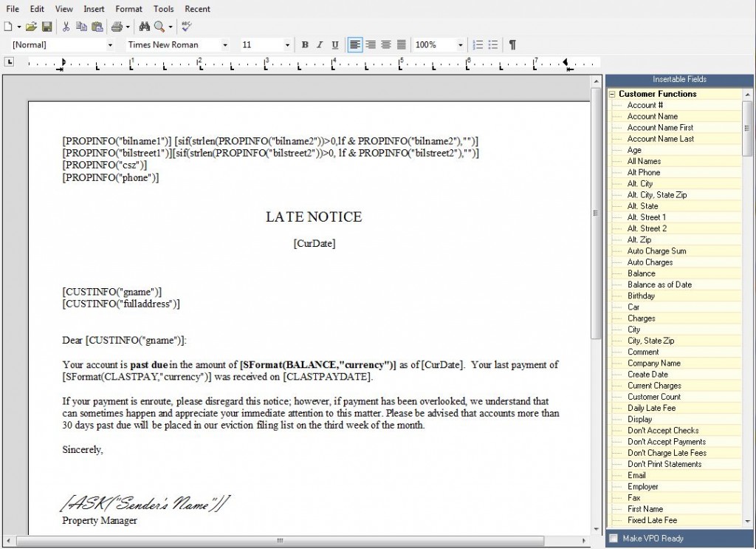The width and height of the screenshot is (756, 549).
Task: Open the font size 11 dropdown
Action: tap(287, 45)
